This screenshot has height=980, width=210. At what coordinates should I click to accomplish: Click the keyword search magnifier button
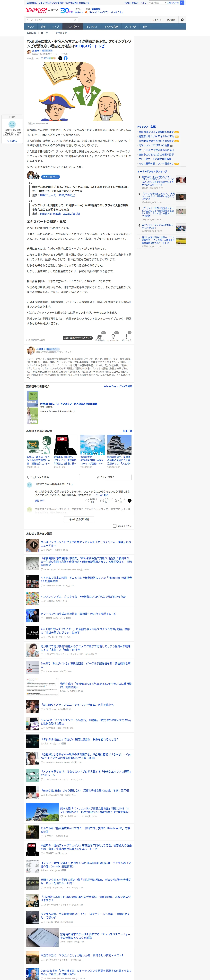[x=75, y=20]
